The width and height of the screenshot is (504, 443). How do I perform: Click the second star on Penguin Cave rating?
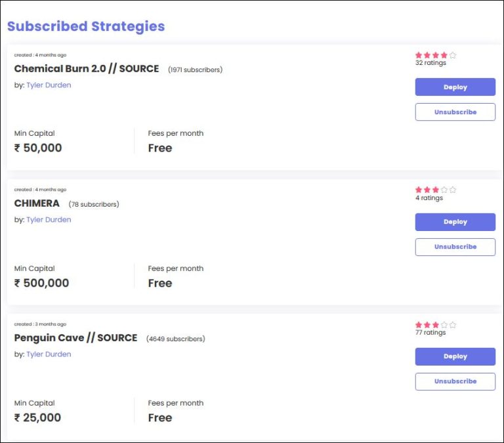(427, 325)
